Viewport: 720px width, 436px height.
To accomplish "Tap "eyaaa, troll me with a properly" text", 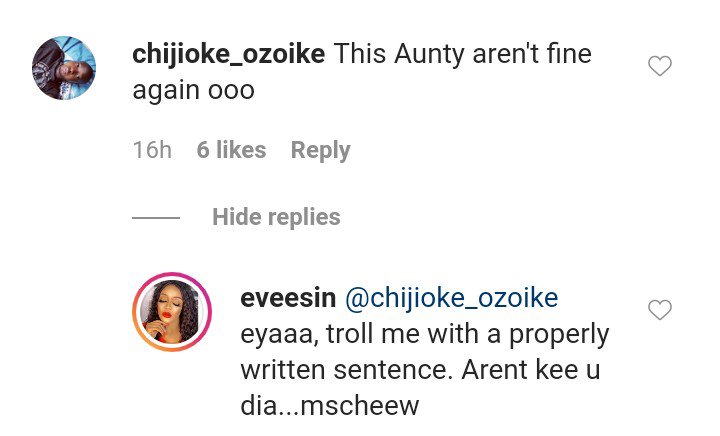I will tap(424, 332).
